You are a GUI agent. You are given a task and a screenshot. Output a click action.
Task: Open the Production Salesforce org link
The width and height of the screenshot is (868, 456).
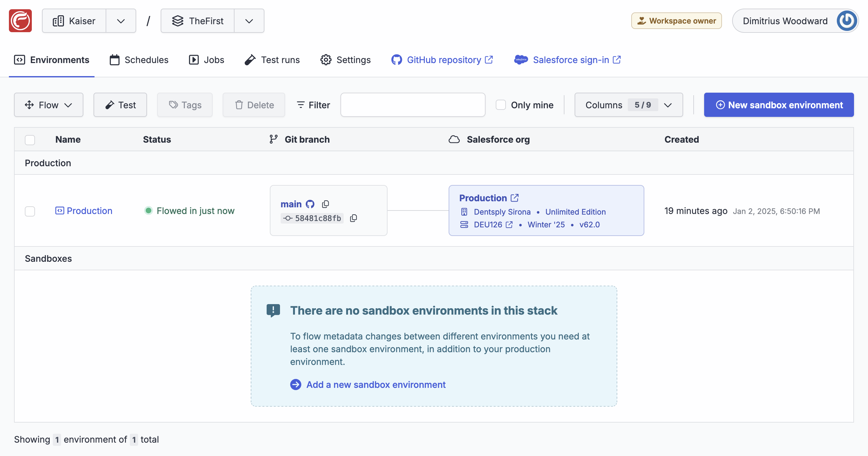pos(483,198)
